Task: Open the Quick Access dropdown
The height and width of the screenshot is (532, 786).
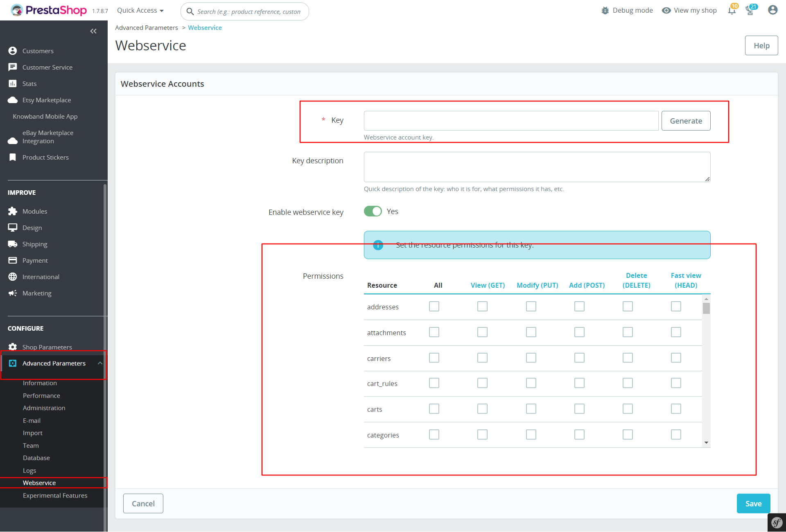Action: coord(140,11)
